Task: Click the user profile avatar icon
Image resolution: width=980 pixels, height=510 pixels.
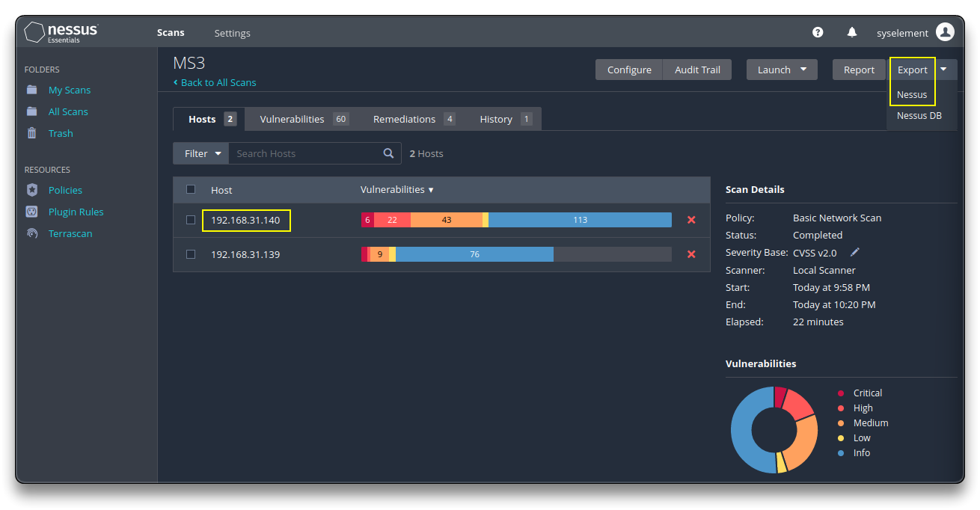Action: [x=945, y=32]
